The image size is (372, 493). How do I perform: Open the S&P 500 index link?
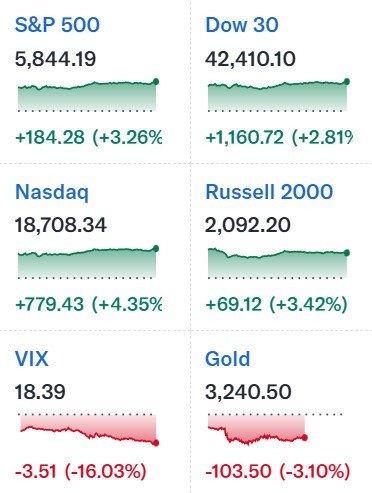click(x=57, y=25)
